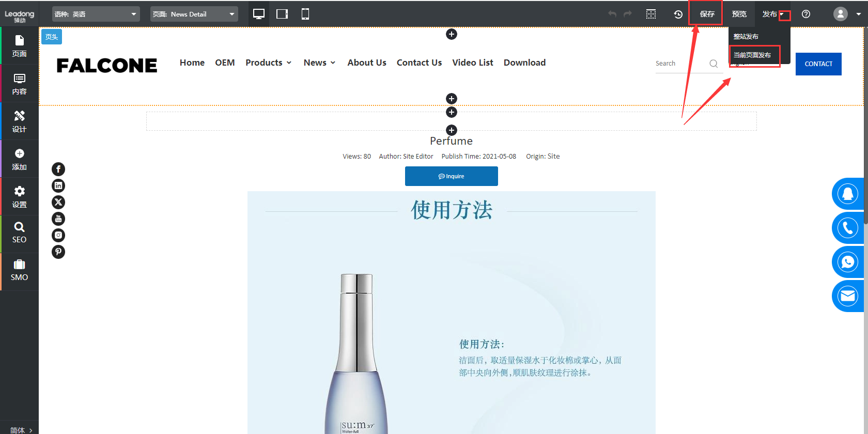Open the WhatsApp floating contact button

pyautogui.click(x=847, y=262)
